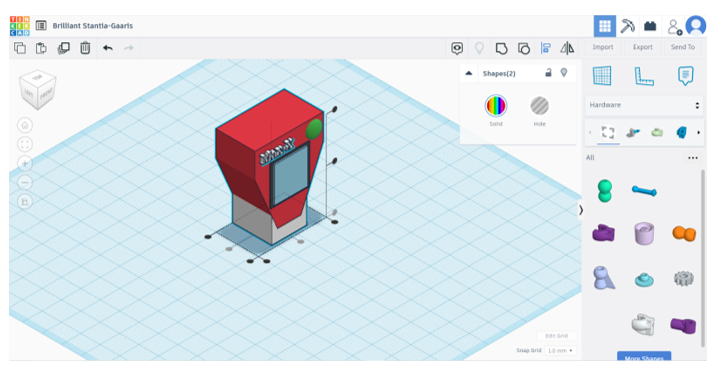Viewport: 718px width, 377px height.
Task: Mirror the selected shapes
Action: click(x=567, y=48)
